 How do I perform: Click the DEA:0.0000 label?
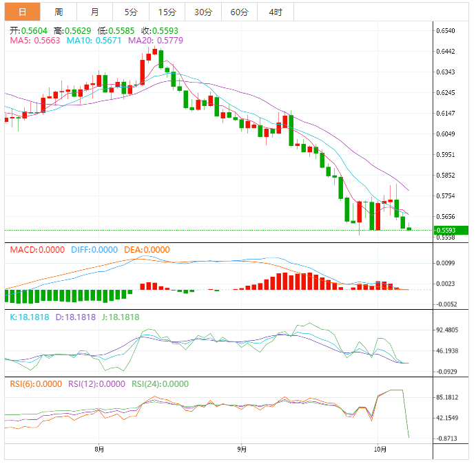pyautogui.click(x=147, y=250)
